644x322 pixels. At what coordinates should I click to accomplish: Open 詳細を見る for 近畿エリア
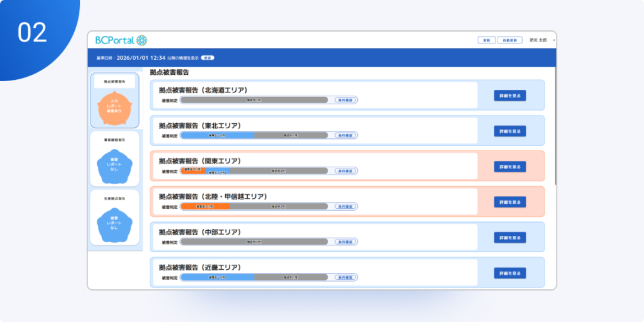509,273
